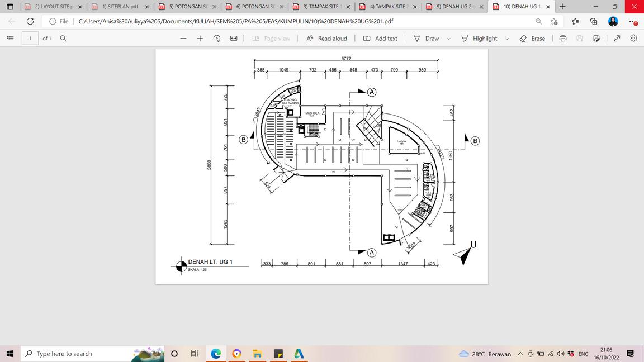
Task: Close the 9) DENAH UG 2 tab
Action: pyautogui.click(x=481, y=7)
